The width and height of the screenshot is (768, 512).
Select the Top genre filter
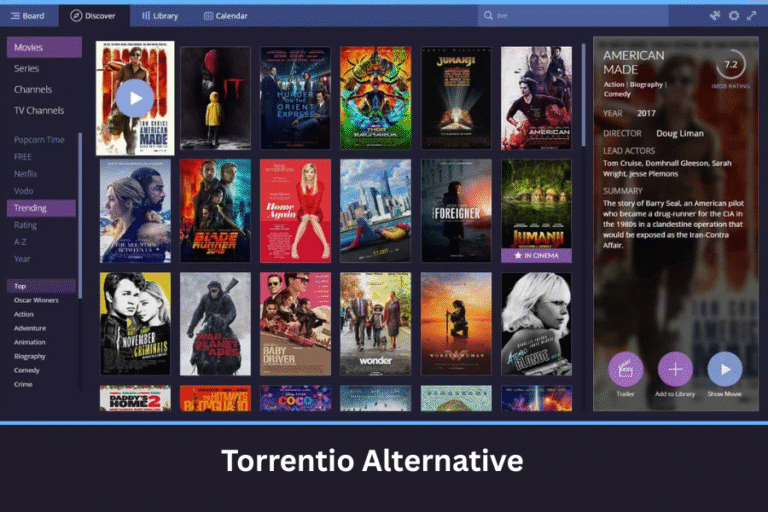pos(41,286)
